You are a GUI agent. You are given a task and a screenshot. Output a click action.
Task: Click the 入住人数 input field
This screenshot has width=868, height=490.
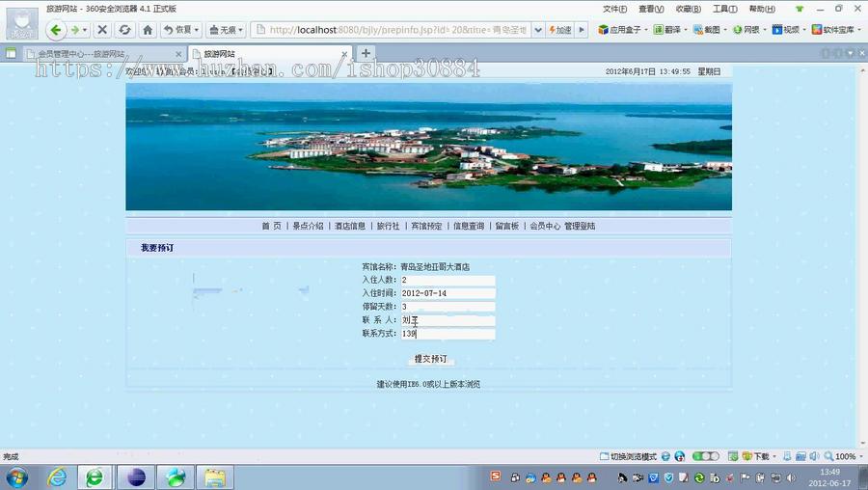click(448, 280)
